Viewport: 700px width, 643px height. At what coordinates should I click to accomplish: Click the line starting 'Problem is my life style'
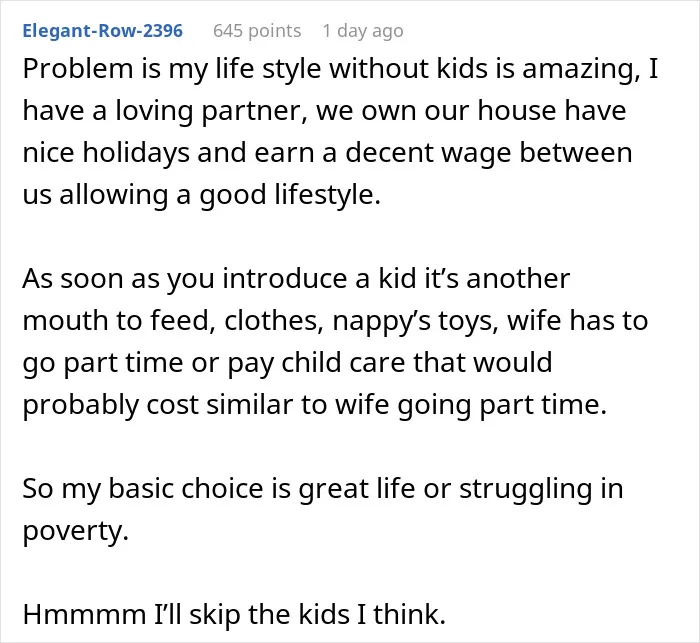(341, 69)
